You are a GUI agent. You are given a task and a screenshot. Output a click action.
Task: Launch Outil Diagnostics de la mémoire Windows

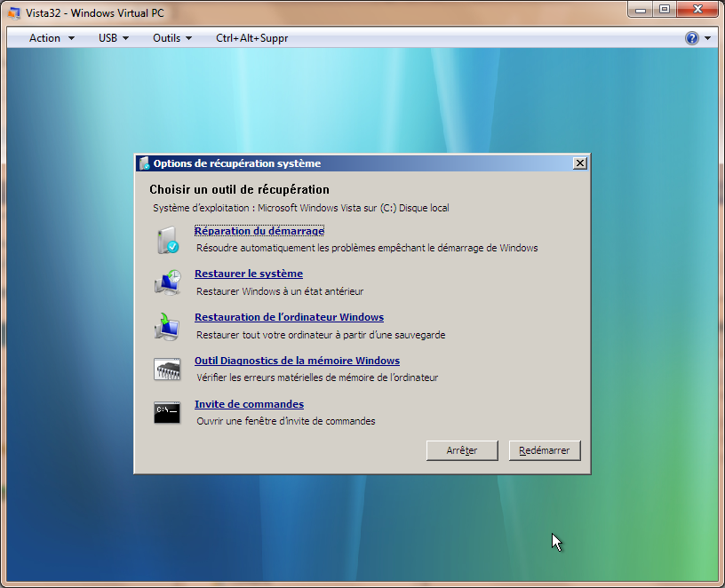point(297,361)
